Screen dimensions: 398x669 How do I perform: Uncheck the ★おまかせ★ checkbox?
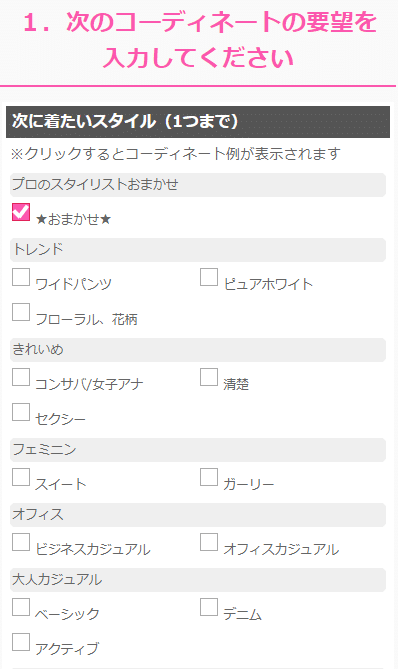tap(21, 212)
